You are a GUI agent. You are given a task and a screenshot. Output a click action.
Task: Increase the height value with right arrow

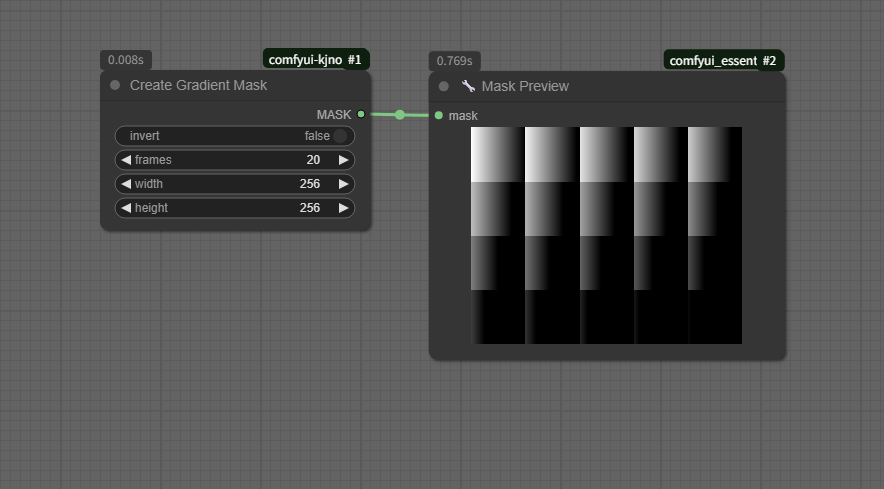click(x=343, y=208)
